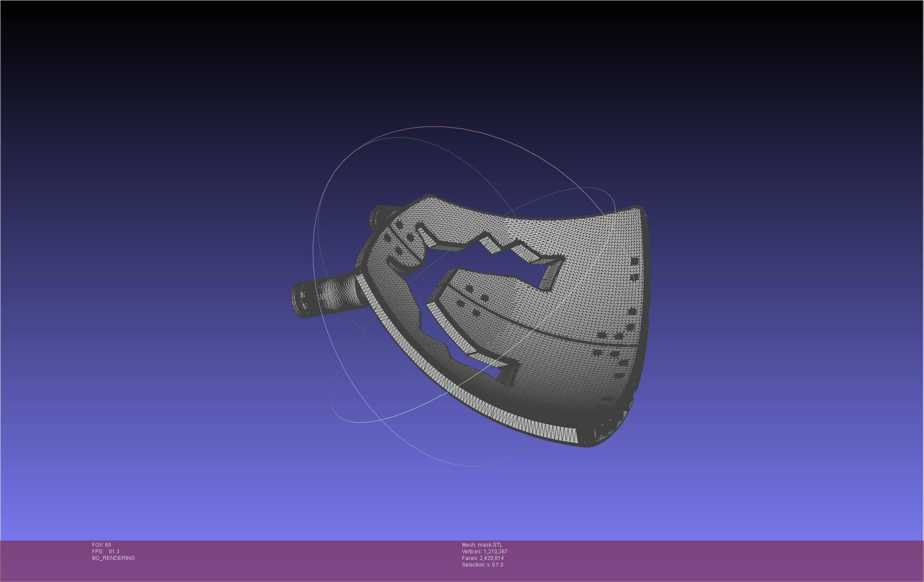Click the purple info bar background
The height and width of the screenshot is (582, 924).
coord(287,562)
